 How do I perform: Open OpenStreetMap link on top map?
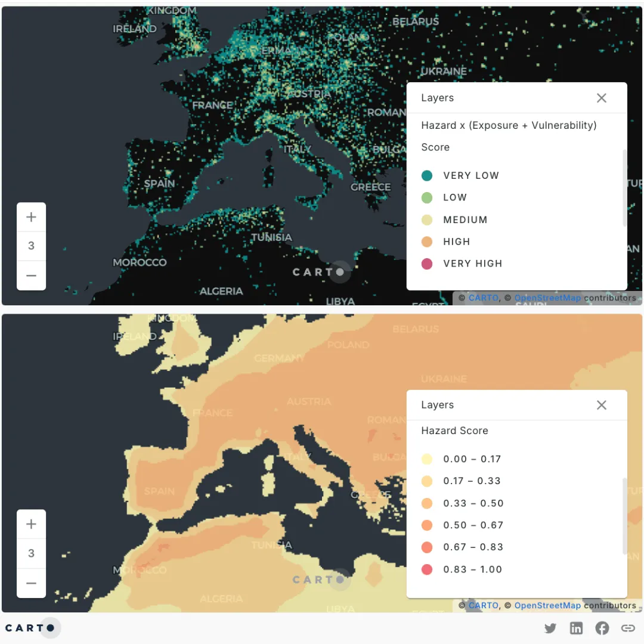point(547,298)
